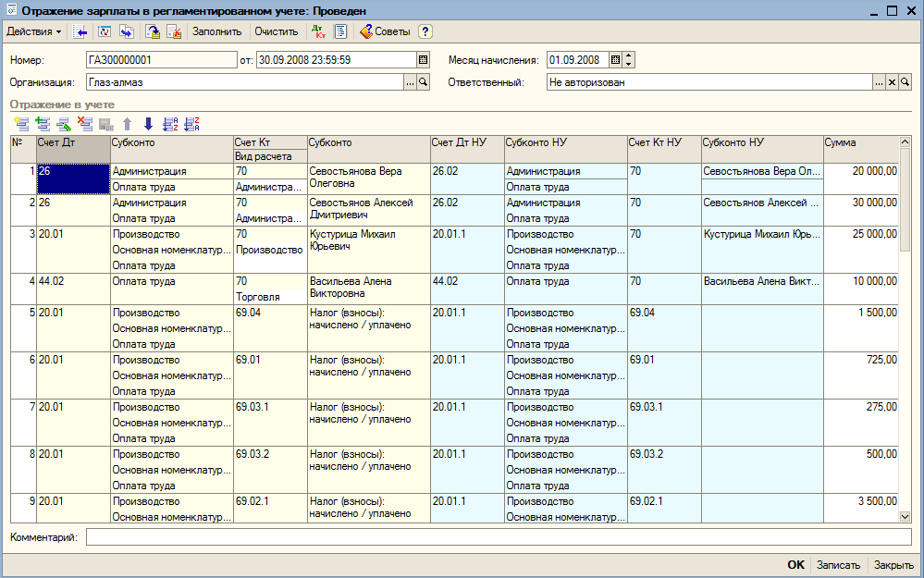
Task: Clear the Ответственный field with the X button
Action: pos(893,82)
